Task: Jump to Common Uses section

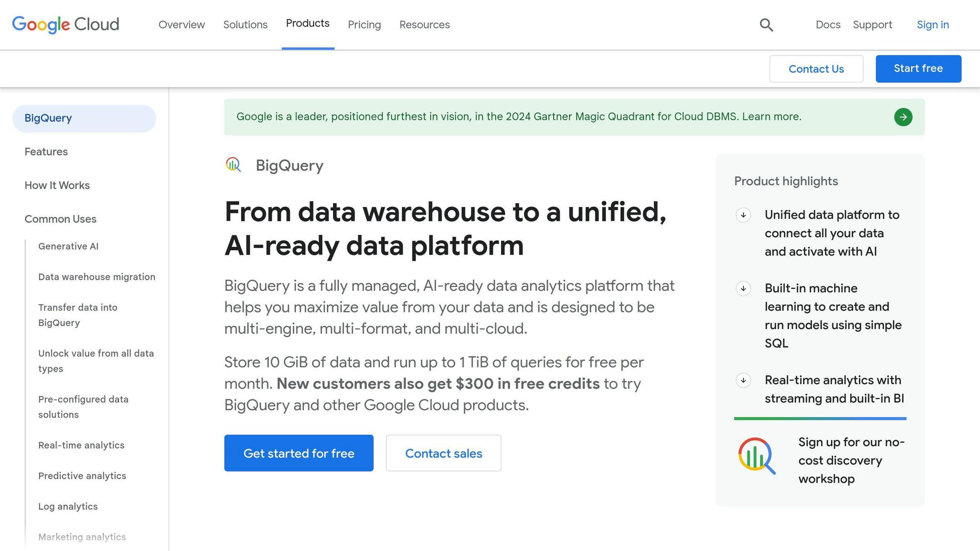Action: click(x=60, y=219)
